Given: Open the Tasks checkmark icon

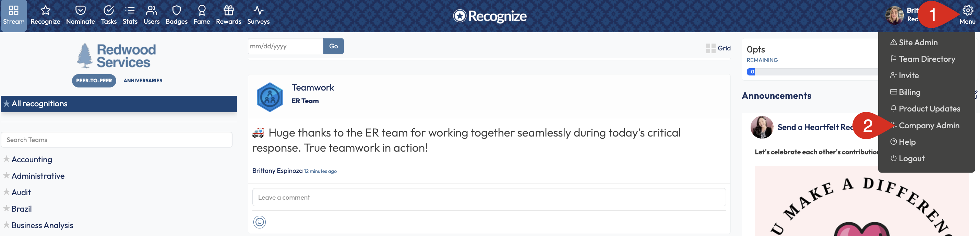Looking at the screenshot, I should click(x=109, y=10).
